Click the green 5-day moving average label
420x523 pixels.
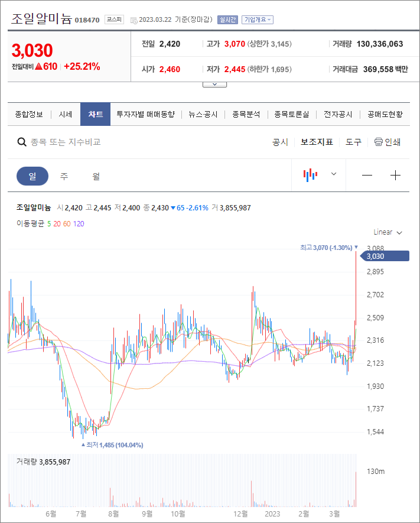tap(49, 224)
